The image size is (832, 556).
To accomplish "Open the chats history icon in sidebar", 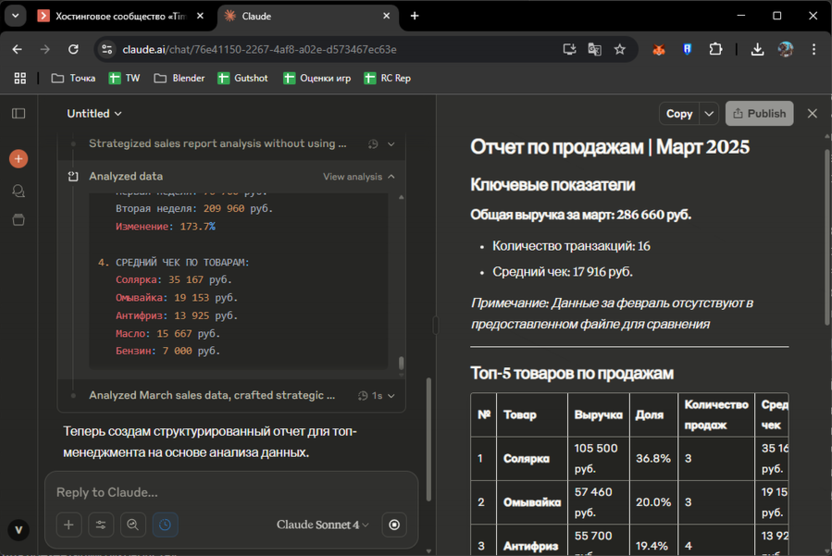I will [18, 191].
